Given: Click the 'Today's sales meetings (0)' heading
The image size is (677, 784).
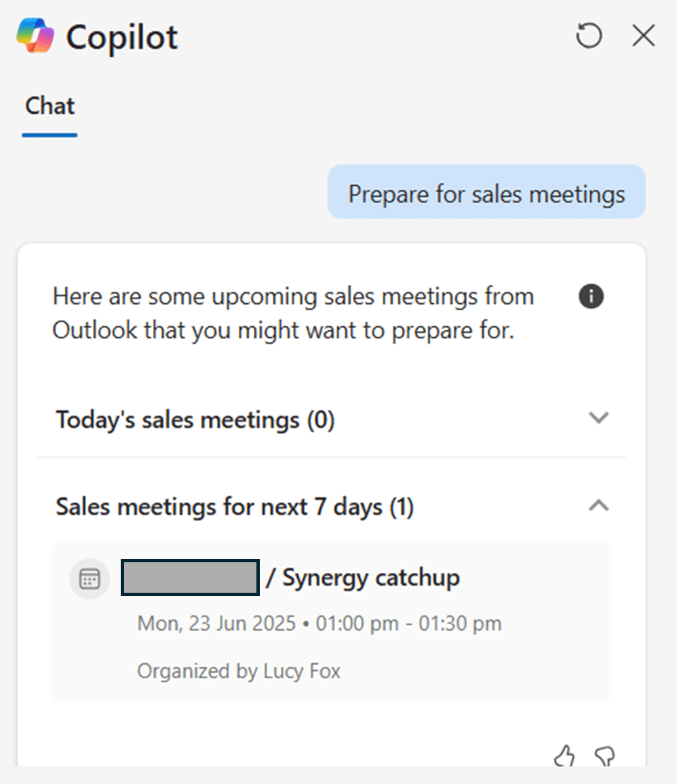Looking at the screenshot, I should (195, 419).
